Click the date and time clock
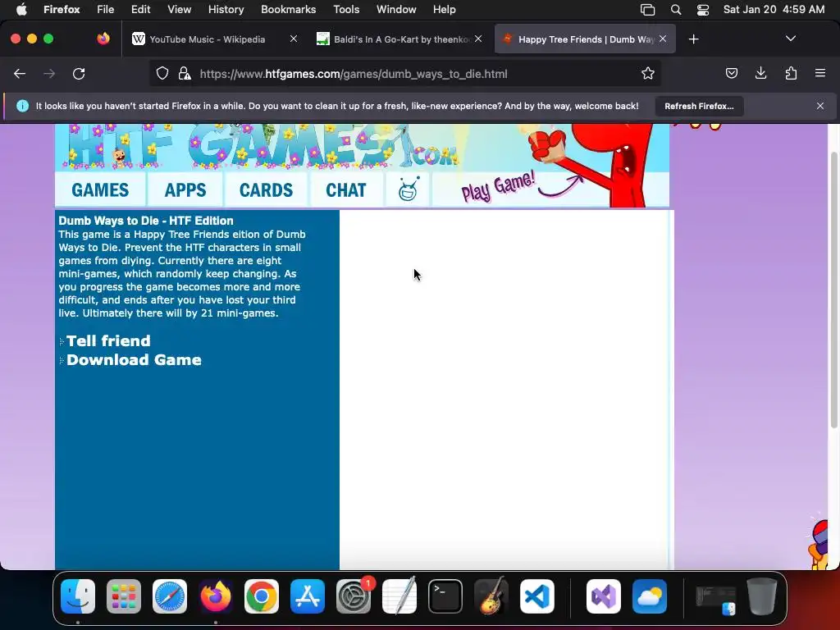Image resolution: width=840 pixels, height=630 pixels. [774, 9]
